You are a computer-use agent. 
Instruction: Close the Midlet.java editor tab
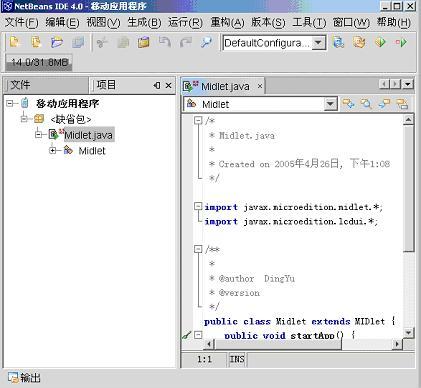[260, 87]
